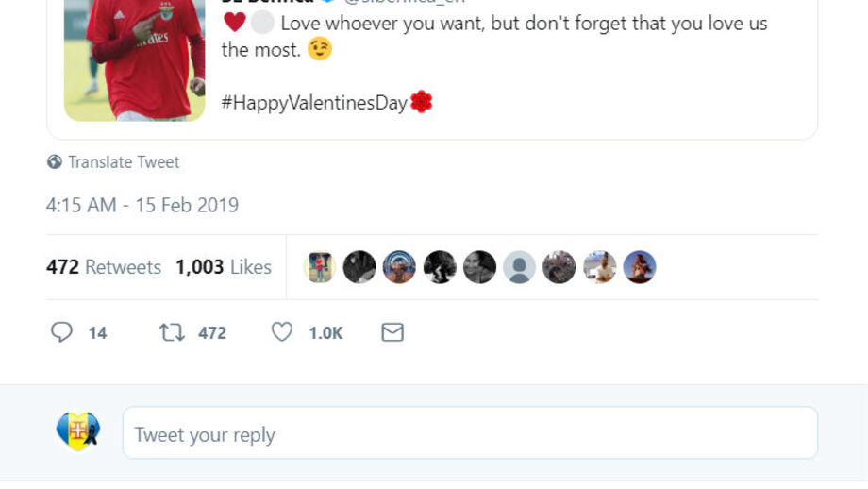Click into the Tweet your reply field

click(470, 434)
